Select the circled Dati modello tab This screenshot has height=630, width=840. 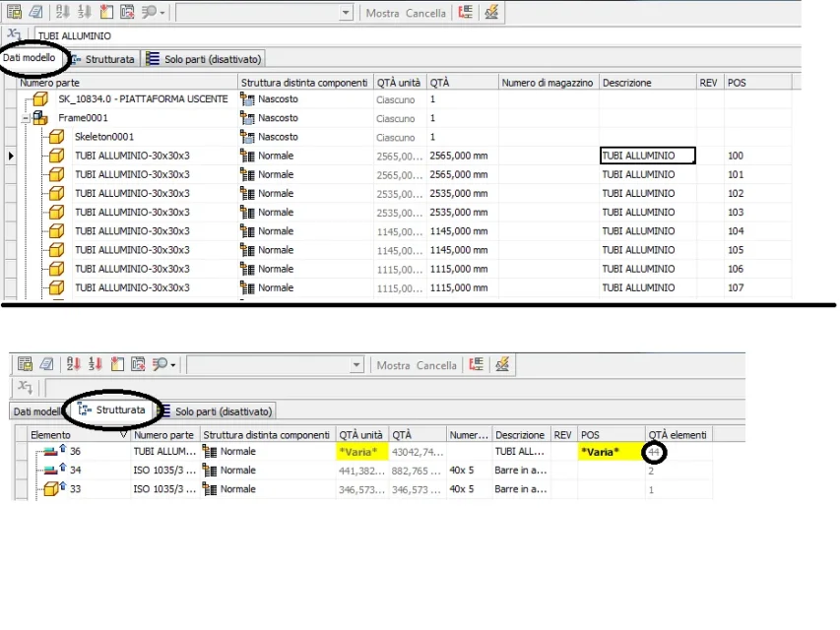[x=29, y=58]
